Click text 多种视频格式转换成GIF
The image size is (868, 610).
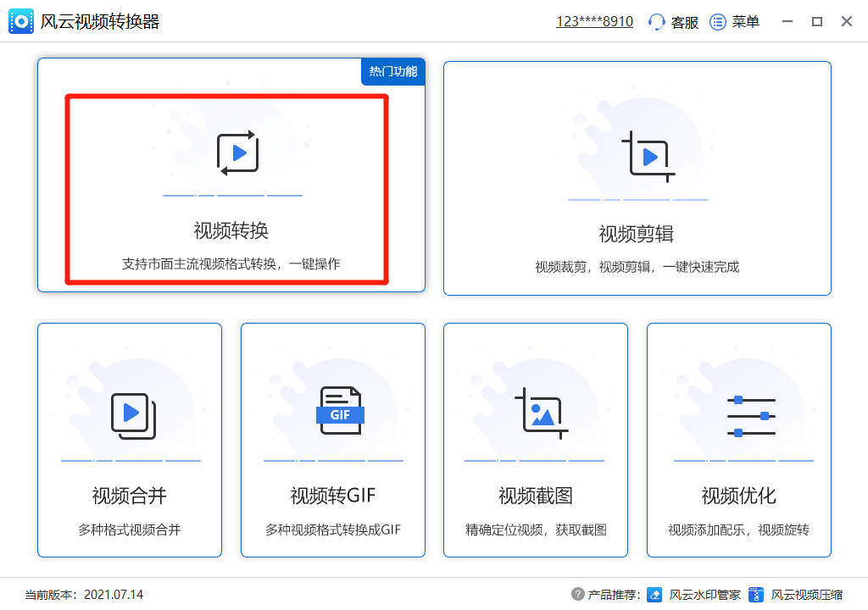[x=332, y=530]
